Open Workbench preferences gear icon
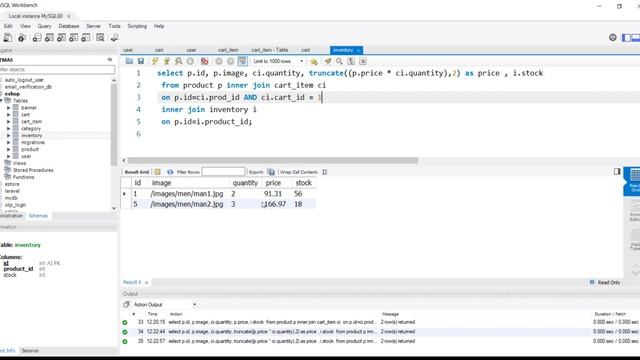Image resolution: width=640 pixels, height=360 pixels. tap(613, 38)
